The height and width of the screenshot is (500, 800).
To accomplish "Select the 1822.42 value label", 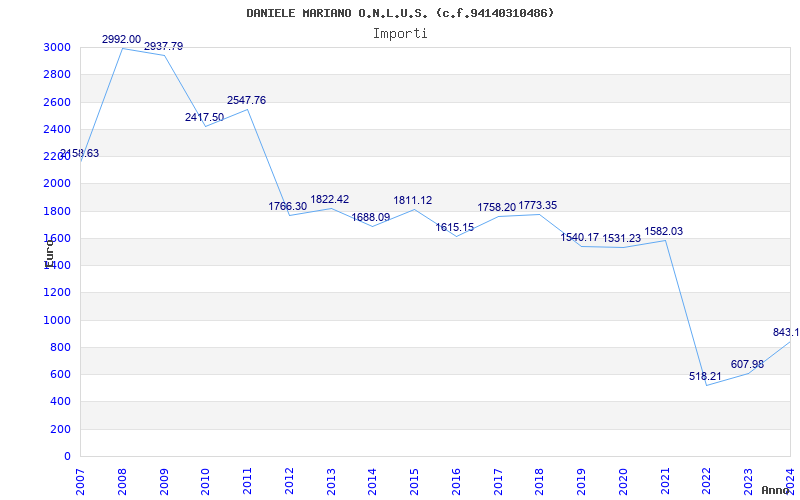I will 330,199.
